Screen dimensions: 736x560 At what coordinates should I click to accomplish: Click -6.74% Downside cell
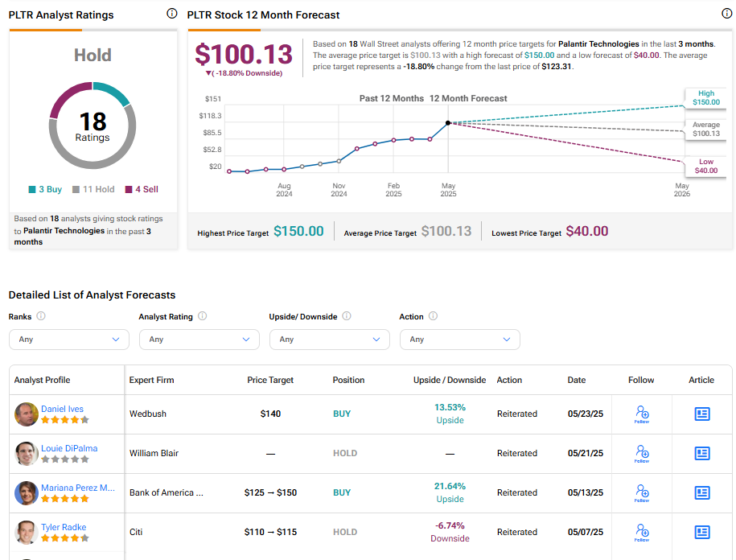tap(450, 532)
